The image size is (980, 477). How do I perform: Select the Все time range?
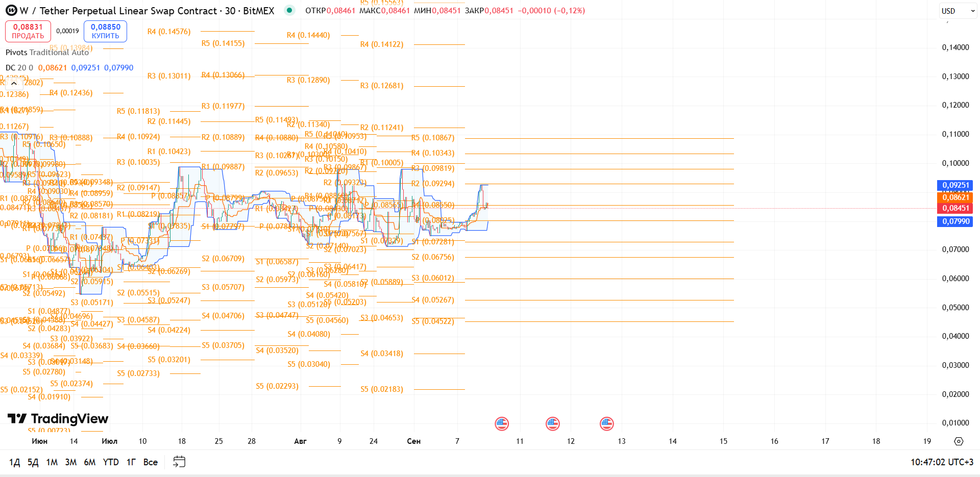point(151,462)
